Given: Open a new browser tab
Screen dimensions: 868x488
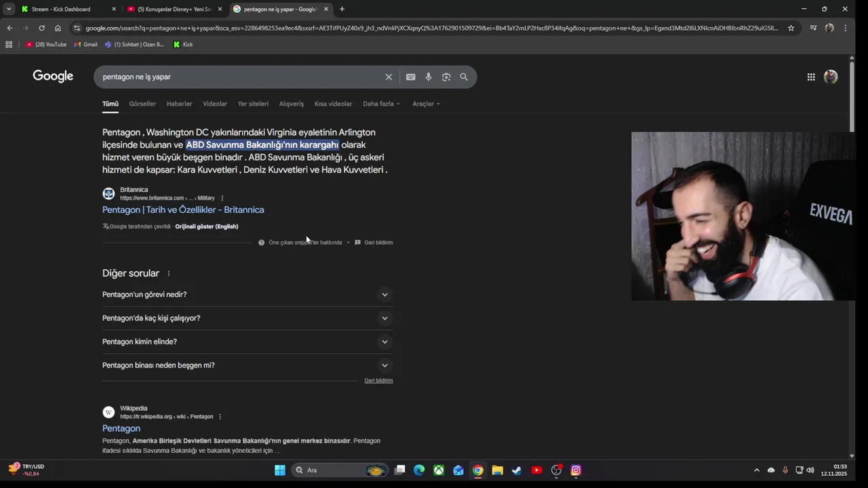Looking at the screenshot, I should (x=342, y=9).
